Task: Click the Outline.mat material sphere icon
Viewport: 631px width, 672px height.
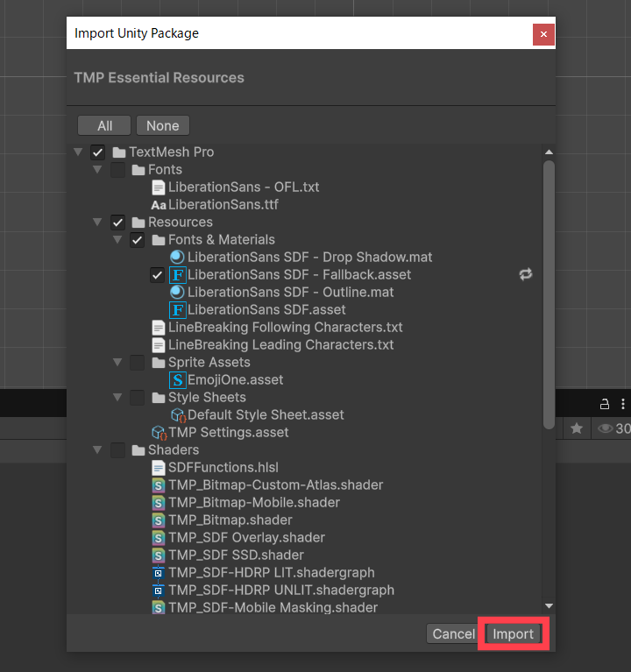Action: [177, 293]
